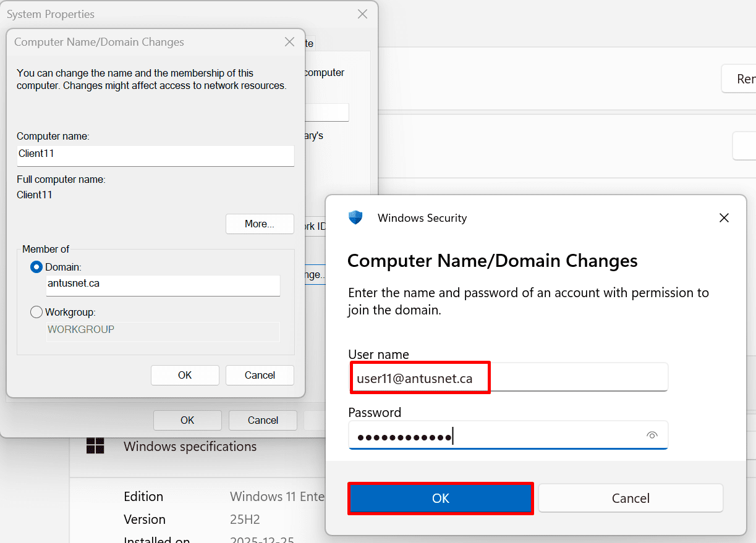Click the Windows Security shield icon
Viewport: 756px width, 543px height.
[x=355, y=217]
